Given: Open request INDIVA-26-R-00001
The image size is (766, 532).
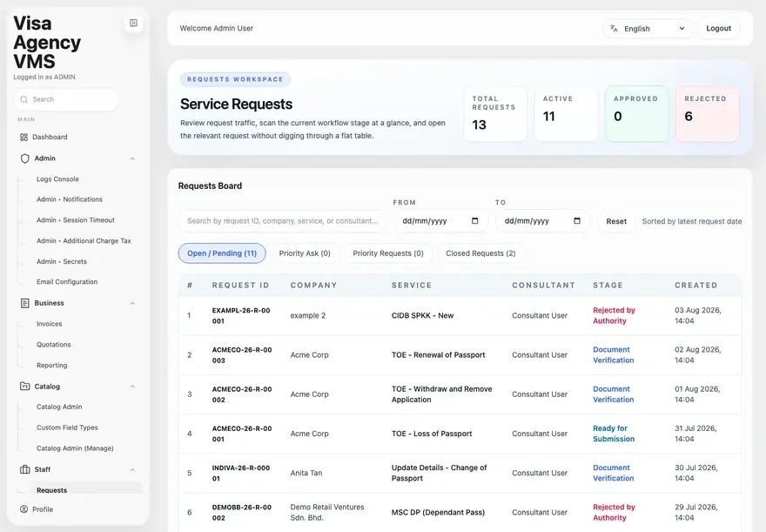Looking at the screenshot, I should [241, 473].
